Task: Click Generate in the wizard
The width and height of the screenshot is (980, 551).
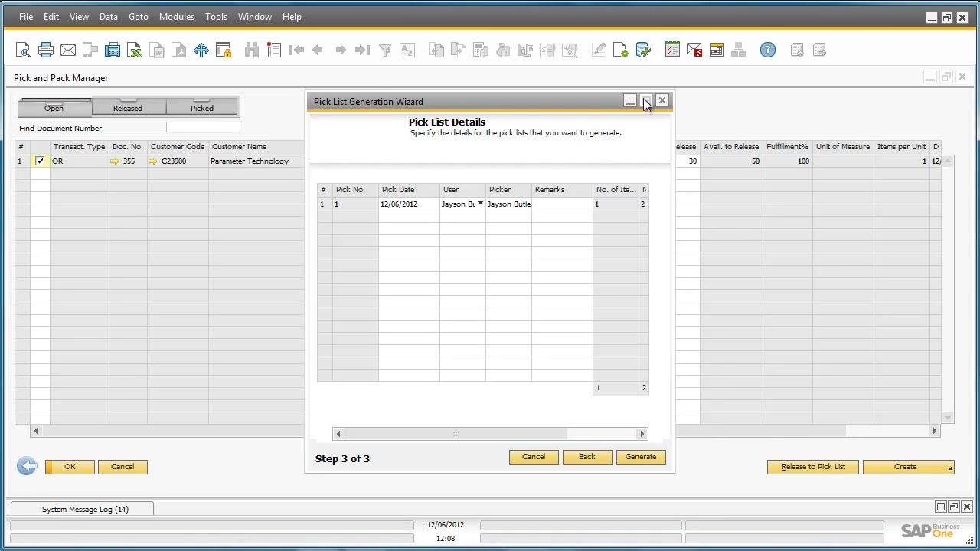Action: pos(641,457)
